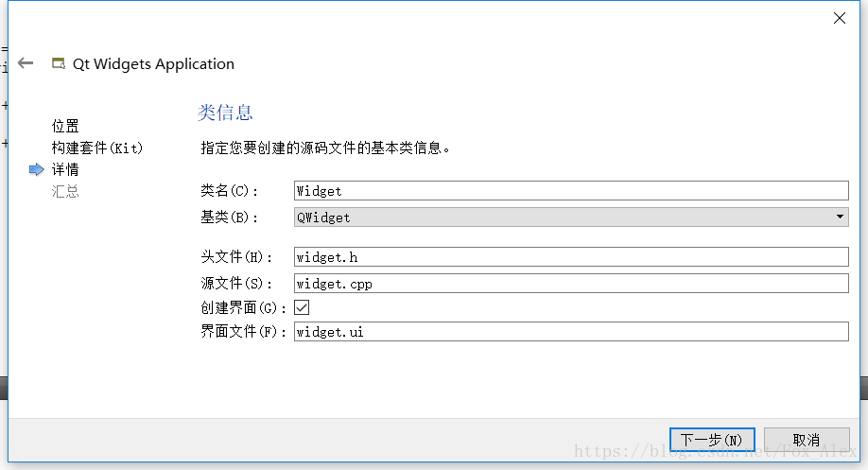Click the 界面文件 field with widget.ui
Image resolution: width=868 pixels, height=470 pixels.
571,332
